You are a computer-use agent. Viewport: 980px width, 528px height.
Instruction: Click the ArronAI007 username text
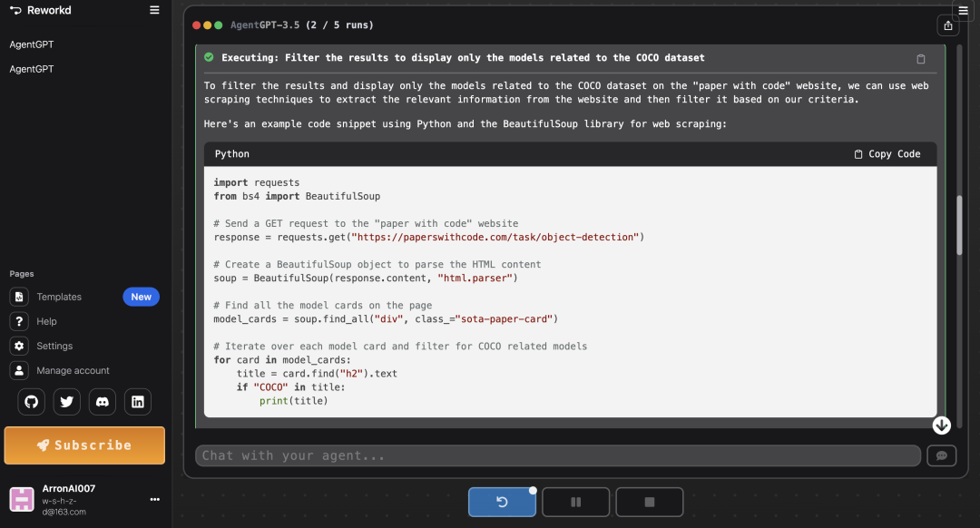point(69,489)
